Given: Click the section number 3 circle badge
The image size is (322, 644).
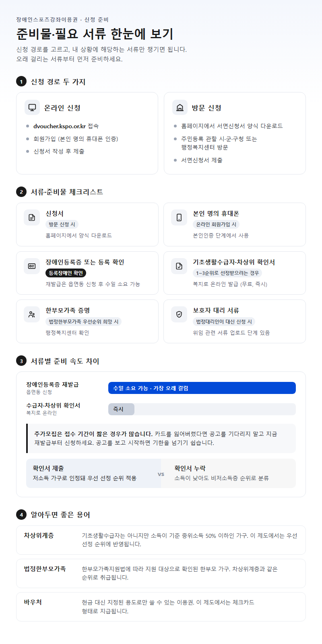Looking at the screenshot, I should click(x=21, y=361).
